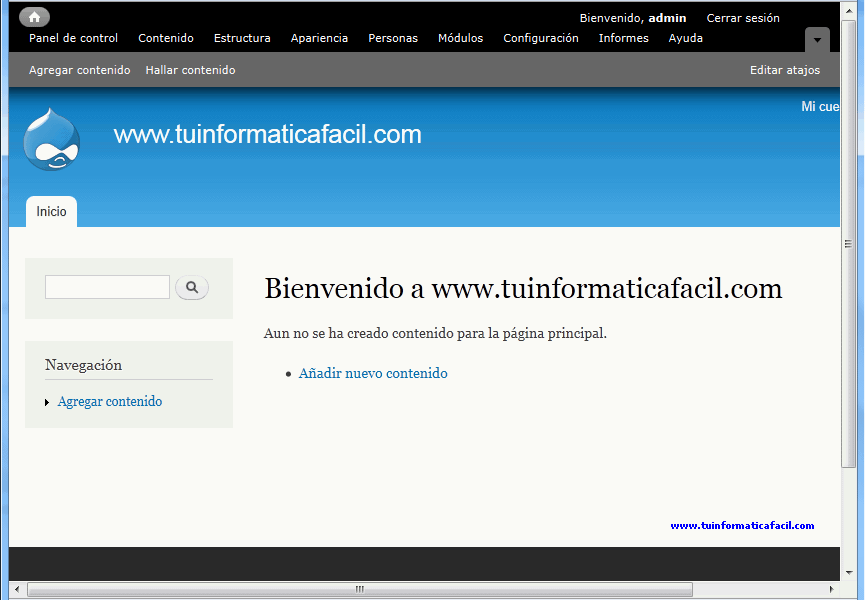Open the Panel de control menu

(x=73, y=38)
